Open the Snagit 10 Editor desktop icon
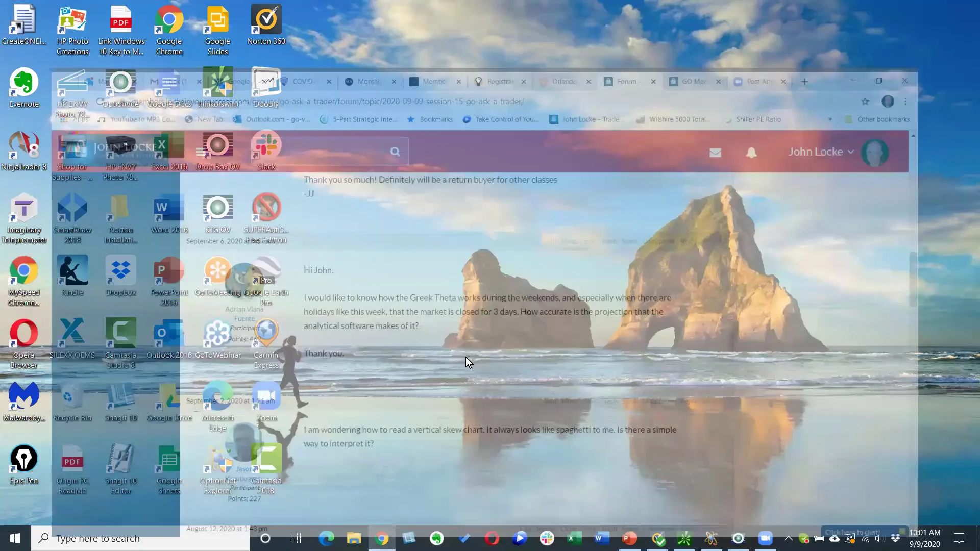Image resolution: width=980 pixels, height=551 pixels. click(121, 470)
